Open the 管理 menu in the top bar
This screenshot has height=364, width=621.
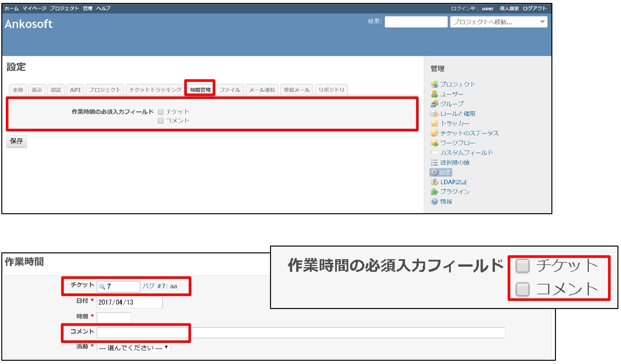88,8
